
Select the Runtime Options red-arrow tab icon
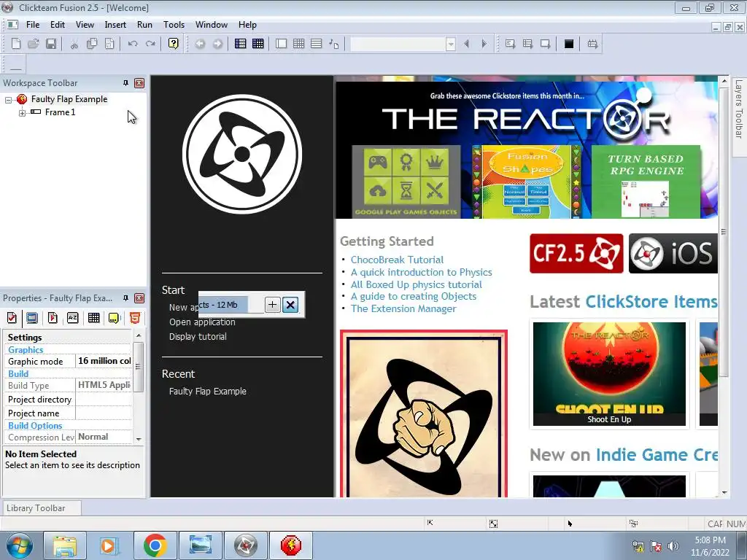coord(53,318)
